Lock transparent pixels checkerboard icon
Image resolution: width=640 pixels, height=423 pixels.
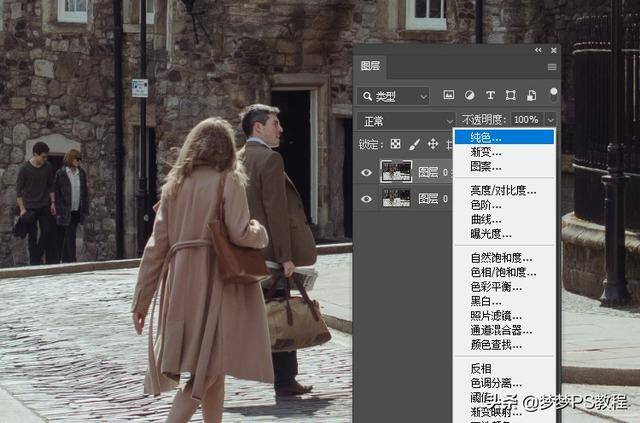coord(395,144)
